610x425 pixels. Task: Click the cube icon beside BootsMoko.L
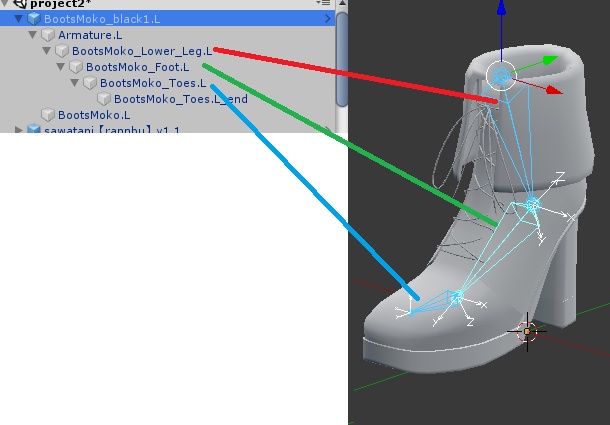click(48, 115)
